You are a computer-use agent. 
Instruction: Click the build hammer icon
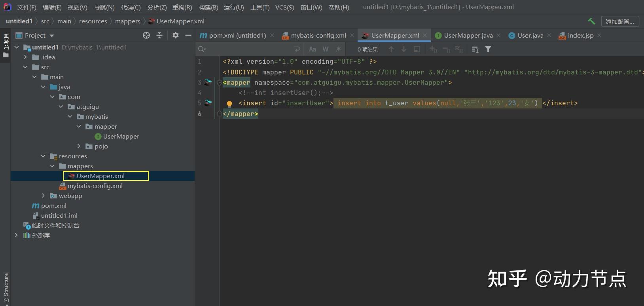coord(591,21)
